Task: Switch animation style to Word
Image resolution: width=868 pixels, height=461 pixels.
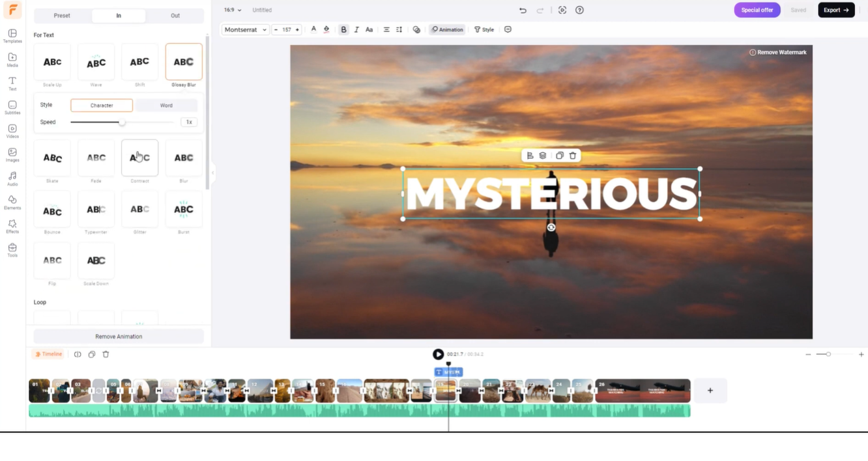Action: 166,105
